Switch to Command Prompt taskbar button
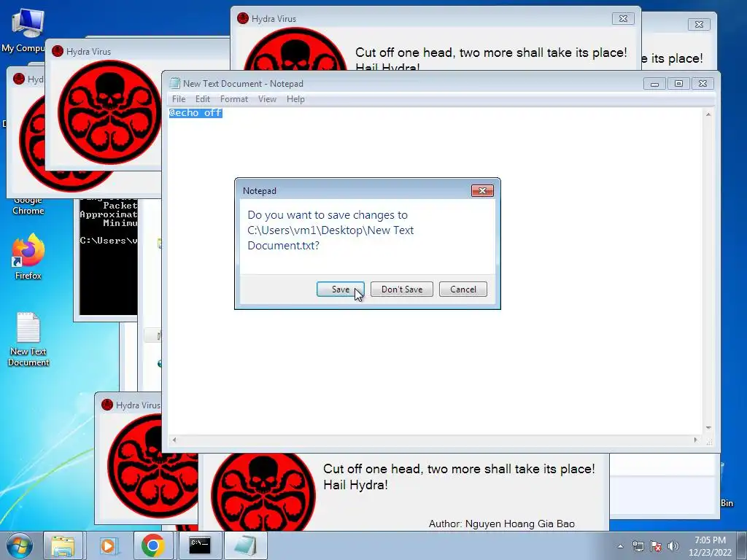Image resolution: width=747 pixels, height=560 pixels. pyautogui.click(x=200, y=545)
